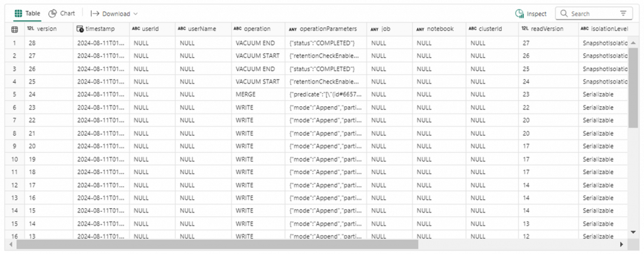The width and height of the screenshot is (644, 254).
Task: Click the table grid icon in header corner
Action: [14, 30]
